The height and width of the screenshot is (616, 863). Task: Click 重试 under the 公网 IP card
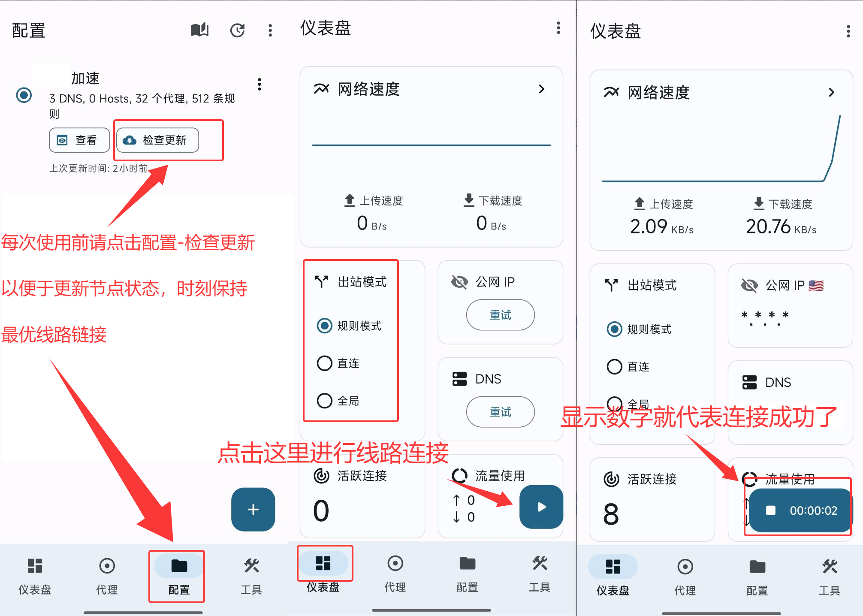(500, 315)
